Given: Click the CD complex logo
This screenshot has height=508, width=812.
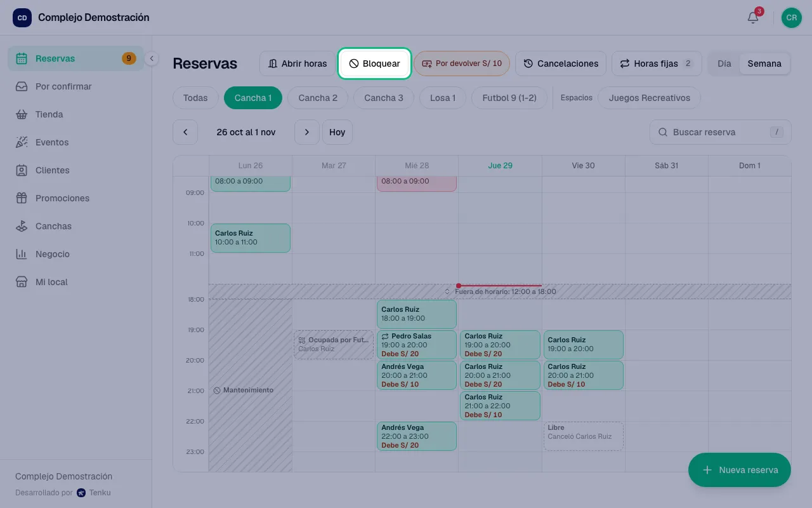Looking at the screenshot, I should [x=22, y=18].
